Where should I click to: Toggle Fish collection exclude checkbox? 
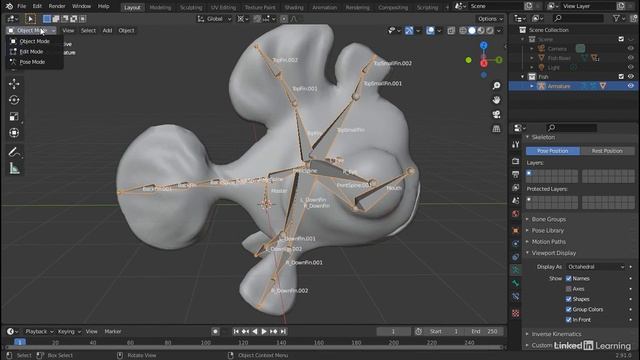coord(621,77)
